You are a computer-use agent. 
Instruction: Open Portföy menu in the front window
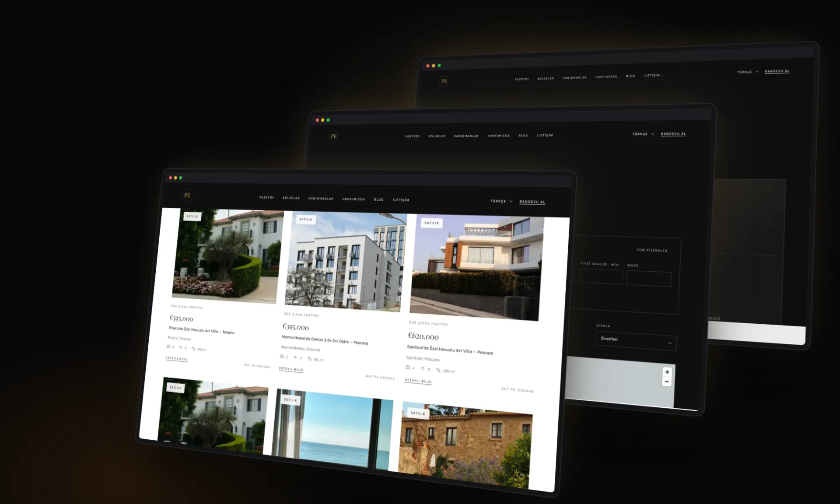pyautogui.click(x=266, y=197)
